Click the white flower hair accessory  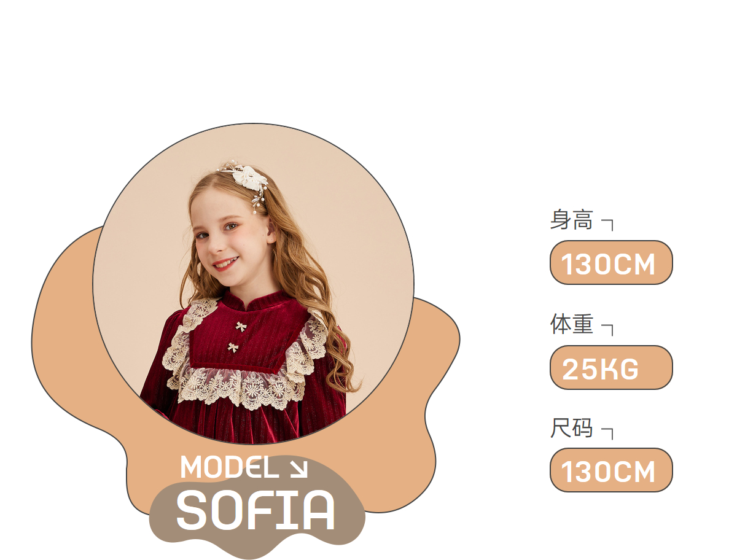[250, 177]
